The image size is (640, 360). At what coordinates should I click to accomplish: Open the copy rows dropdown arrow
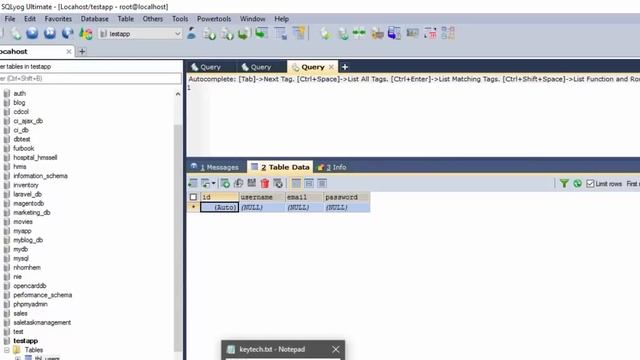coord(214,183)
